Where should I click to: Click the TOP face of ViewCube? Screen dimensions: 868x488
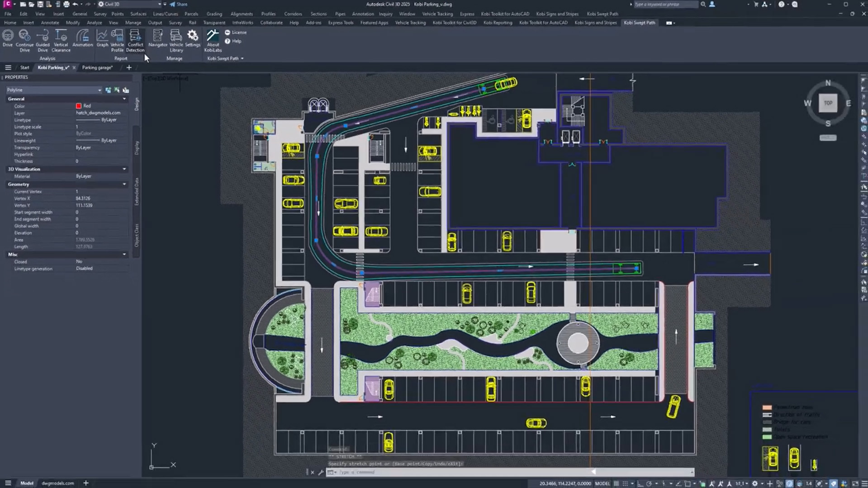828,103
